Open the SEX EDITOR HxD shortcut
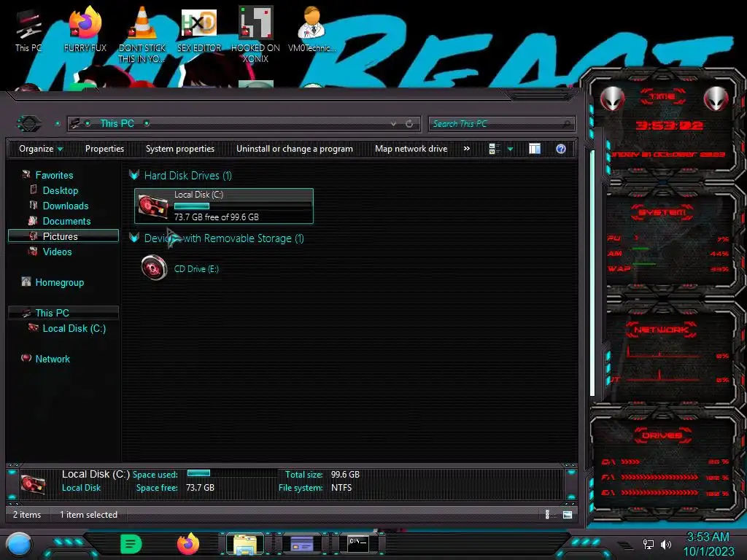Screen dimensions: 747x560 click(199, 30)
